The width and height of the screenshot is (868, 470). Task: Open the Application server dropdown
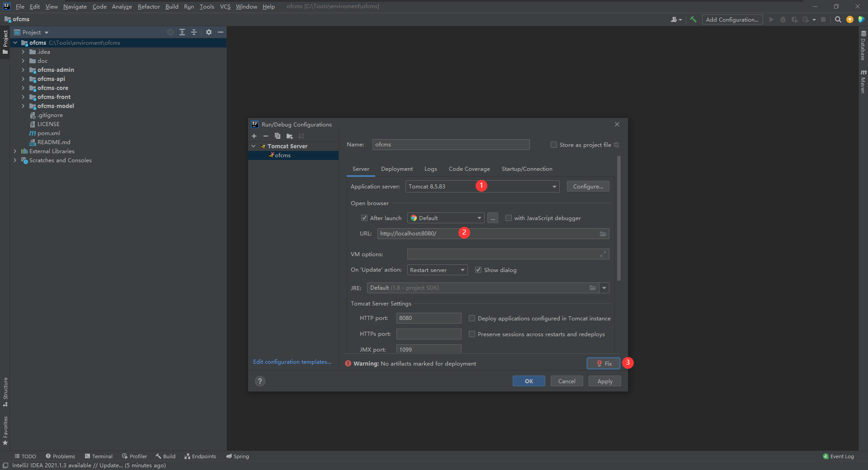tap(482, 187)
